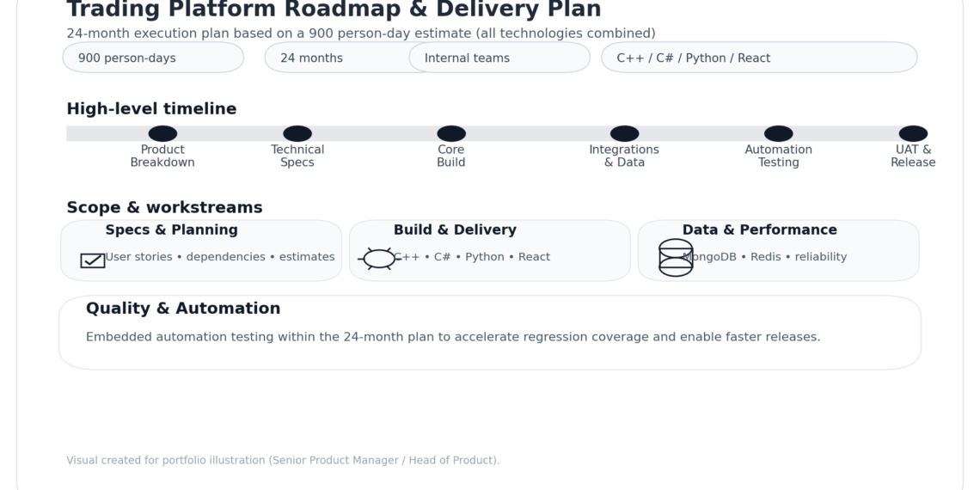Open the Build & Delivery card heading
980x490 pixels.
pyautogui.click(x=455, y=230)
